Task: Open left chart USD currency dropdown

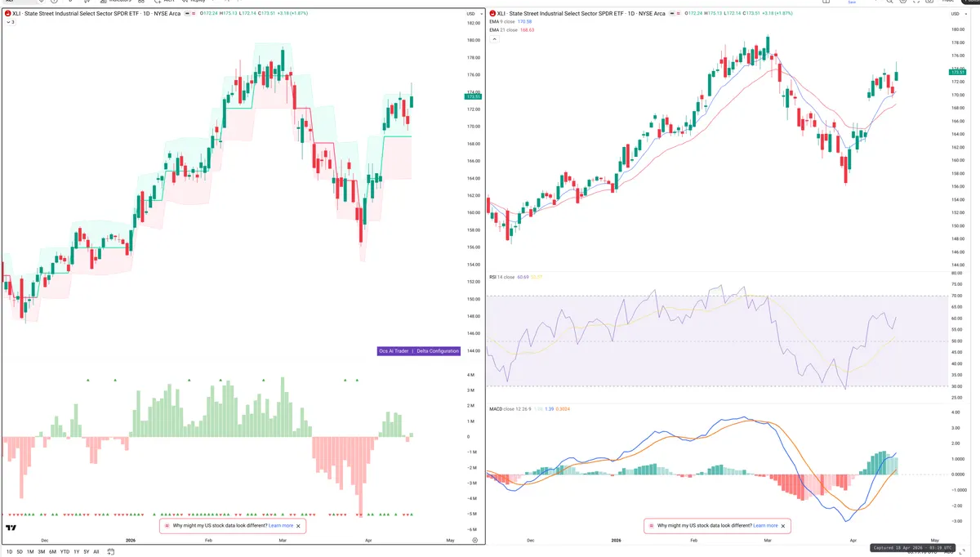Action: pyautogui.click(x=474, y=14)
